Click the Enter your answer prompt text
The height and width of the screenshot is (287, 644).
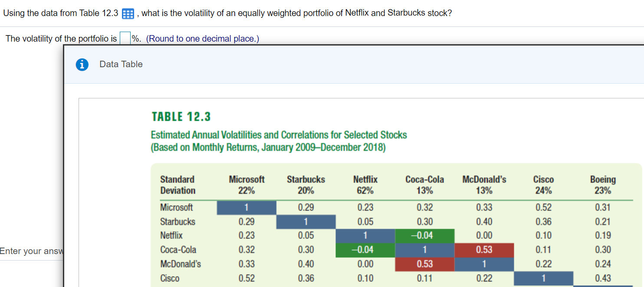point(32,251)
